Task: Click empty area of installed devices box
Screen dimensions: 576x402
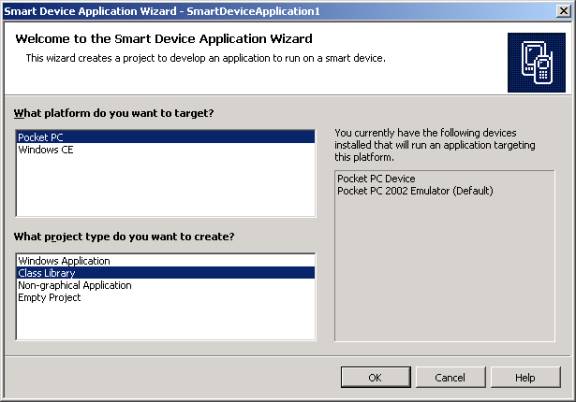Action: click(444, 268)
